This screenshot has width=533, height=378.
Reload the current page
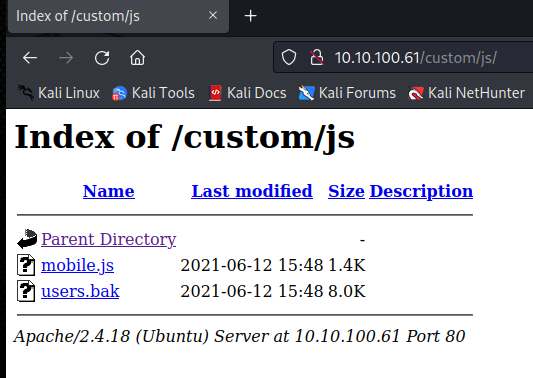point(102,58)
